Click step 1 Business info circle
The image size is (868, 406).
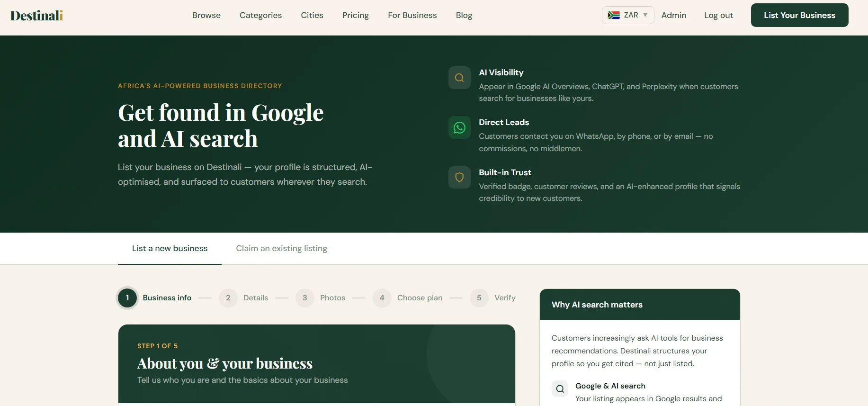pyautogui.click(x=127, y=298)
